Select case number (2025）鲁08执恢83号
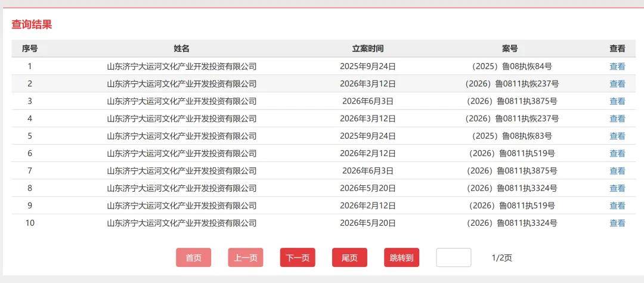The image size is (644, 283). (512, 136)
